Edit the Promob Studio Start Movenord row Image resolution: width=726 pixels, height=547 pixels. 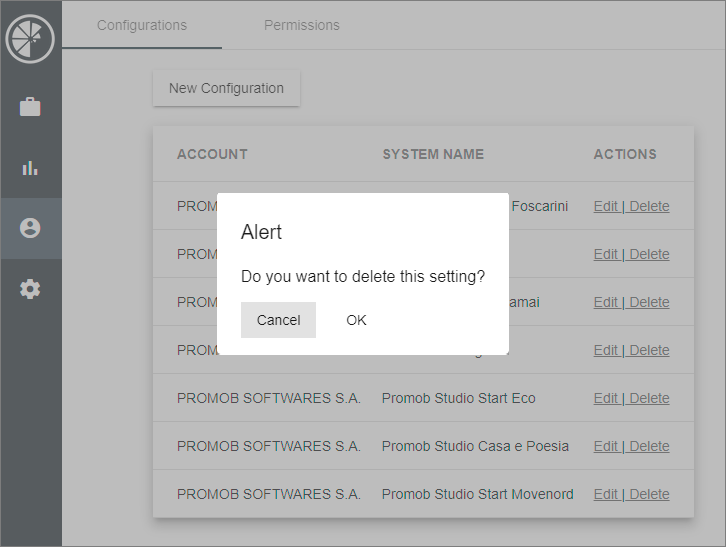[605, 494]
